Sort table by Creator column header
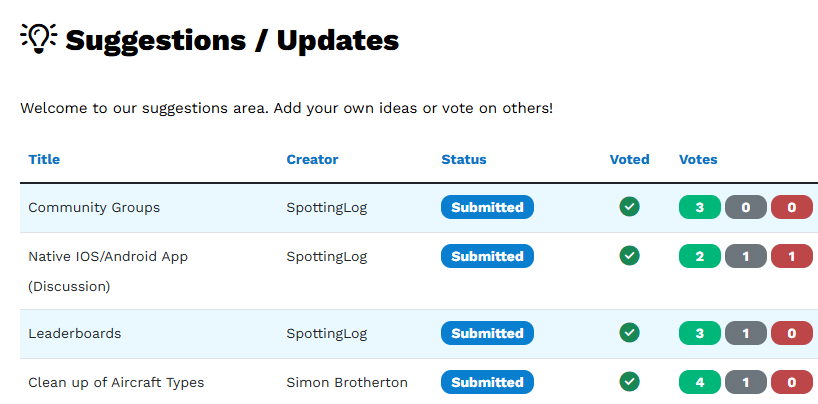The width and height of the screenshot is (818, 404). click(x=312, y=159)
